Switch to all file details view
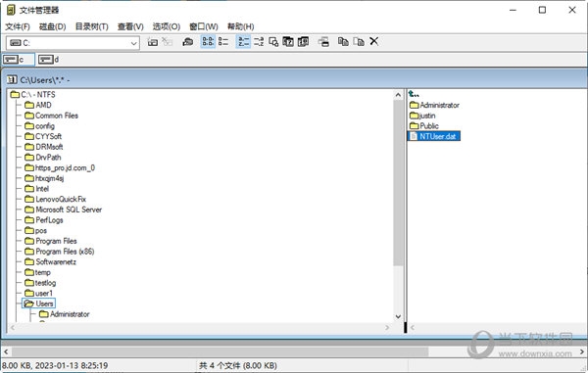Image resolution: width=588 pixels, height=373 pixels. point(223,41)
